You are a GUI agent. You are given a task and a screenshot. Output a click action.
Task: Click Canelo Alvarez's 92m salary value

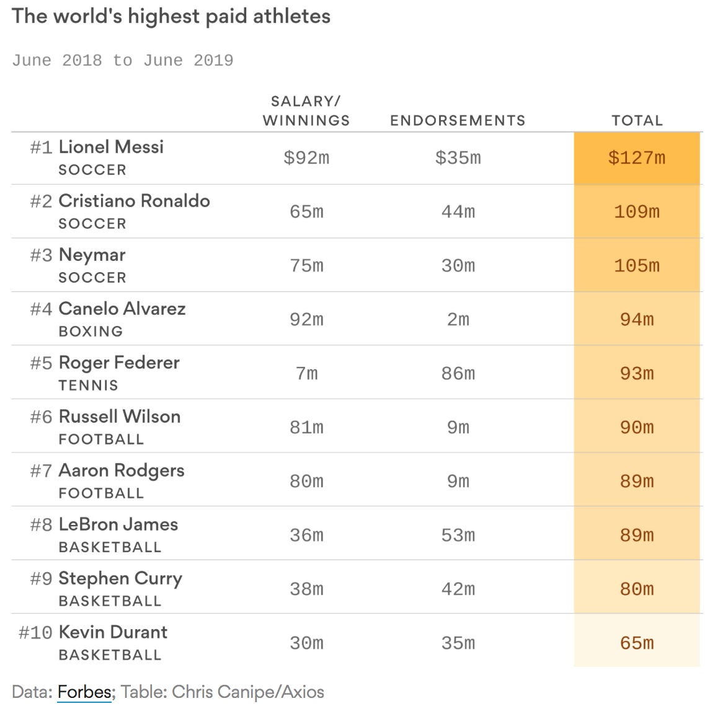click(306, 320)
